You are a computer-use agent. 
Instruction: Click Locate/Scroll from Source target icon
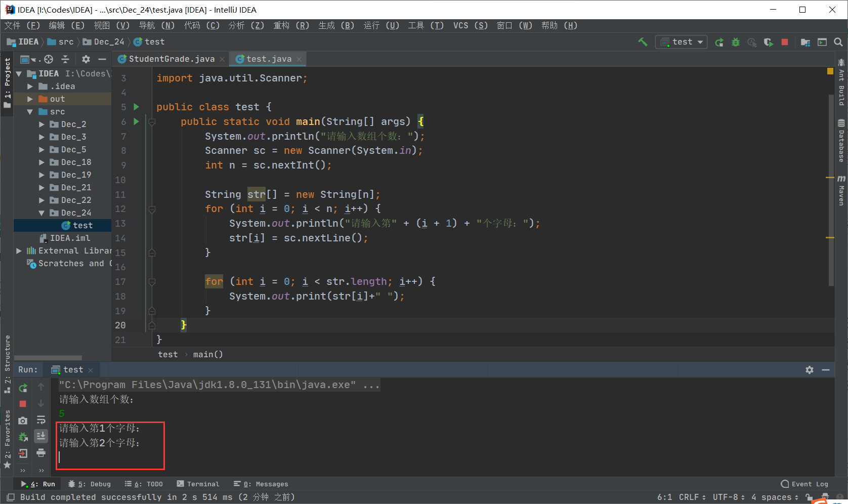pyautogui.click(x=49, y=59)
